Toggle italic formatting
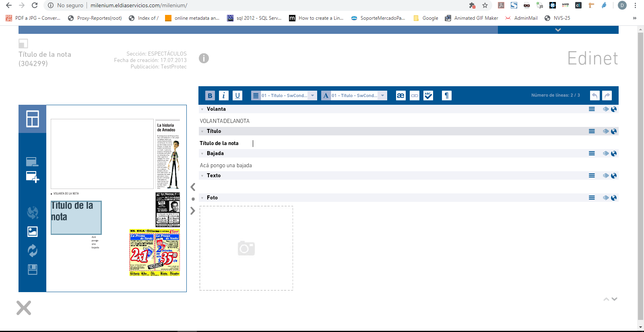 pyautogui.click(x=224, y=95)
